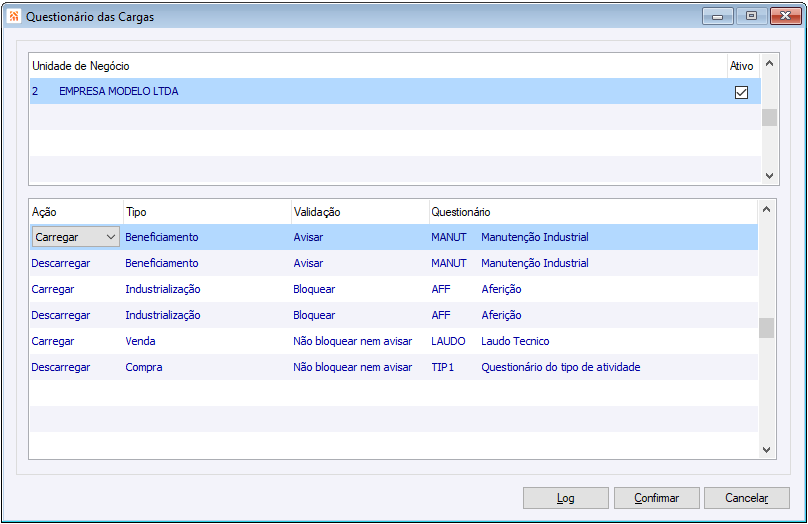Click down arrow of questionnaire grid scrollbar
808x524 pixels.
pos(766,450)
